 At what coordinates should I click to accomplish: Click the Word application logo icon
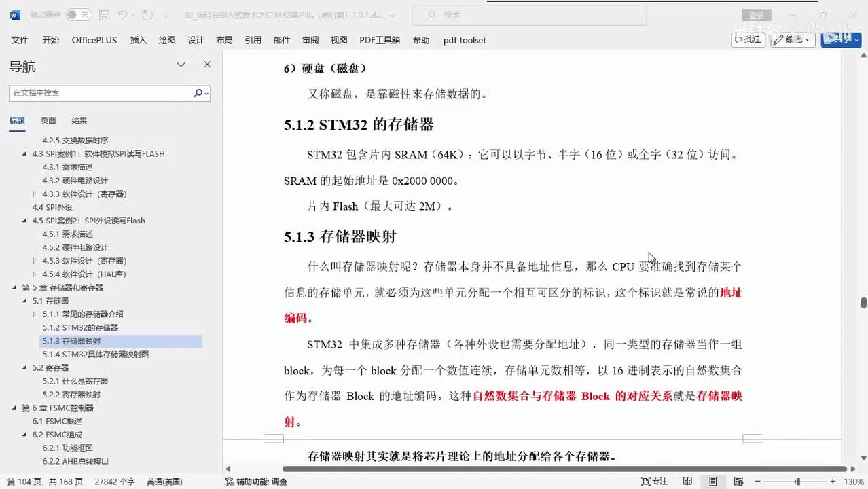pyautogui.click(x=15, y=14)
